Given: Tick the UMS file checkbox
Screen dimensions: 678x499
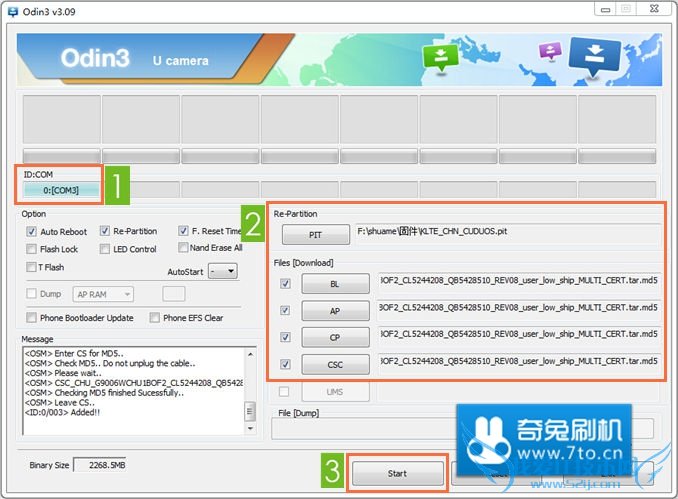Looking at the screenshot, I should coord(284,391).
